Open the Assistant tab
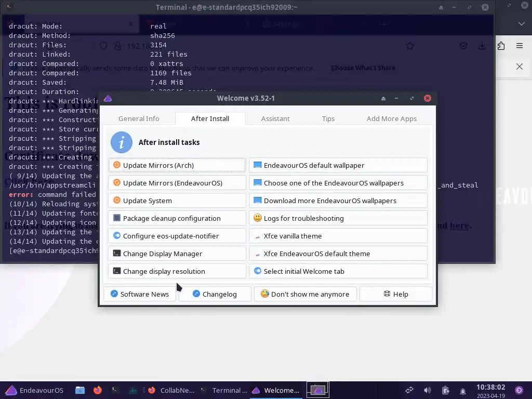The height and width of the screenshot is (399, 532). 275,119
